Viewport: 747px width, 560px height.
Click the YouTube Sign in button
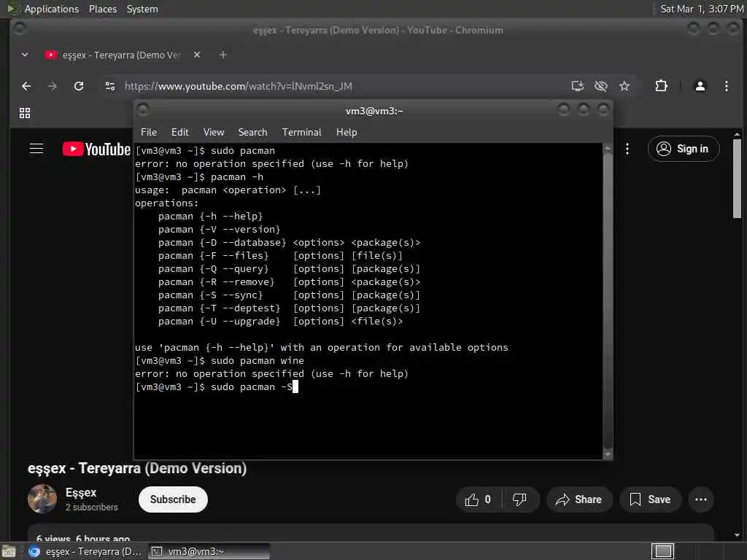pos(683,149)
